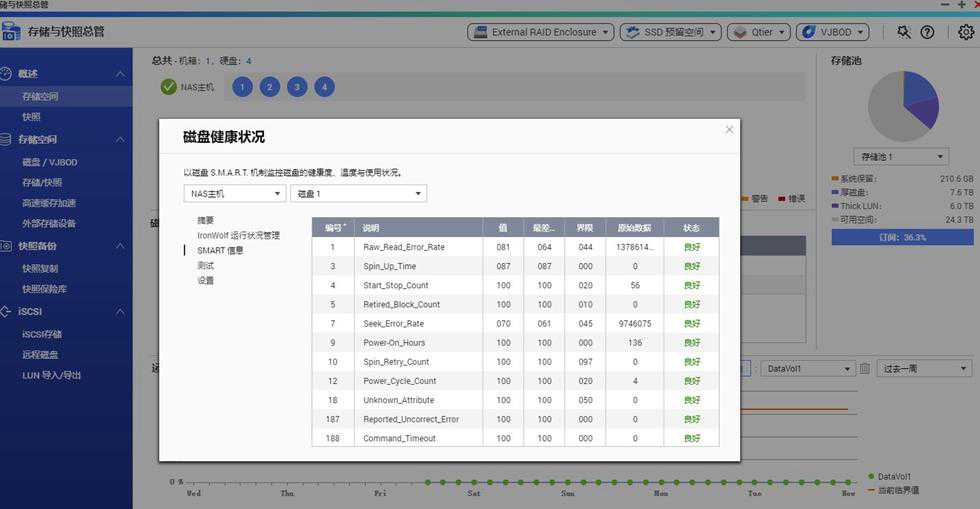Sort table by the 编号 column header
The image size is (980, 509).
(x=332, y=228)
